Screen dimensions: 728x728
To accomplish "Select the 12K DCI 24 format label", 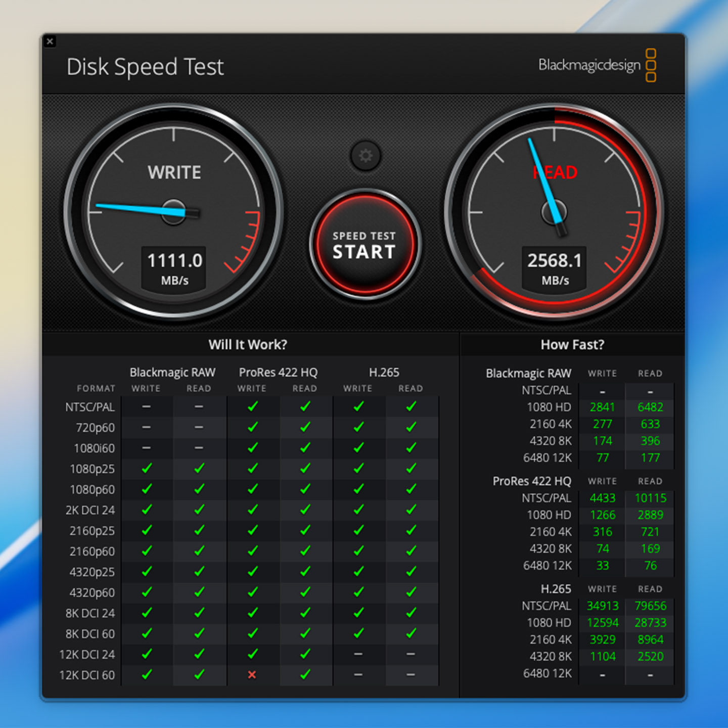I will [x=87, y=655].
